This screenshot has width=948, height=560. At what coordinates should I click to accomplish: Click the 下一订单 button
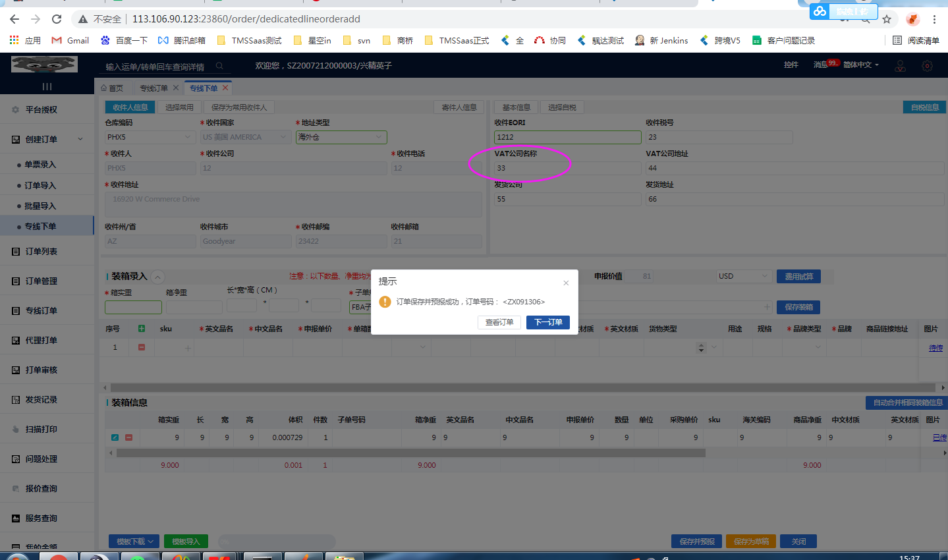pyautogui.click(x=547, y=322)
